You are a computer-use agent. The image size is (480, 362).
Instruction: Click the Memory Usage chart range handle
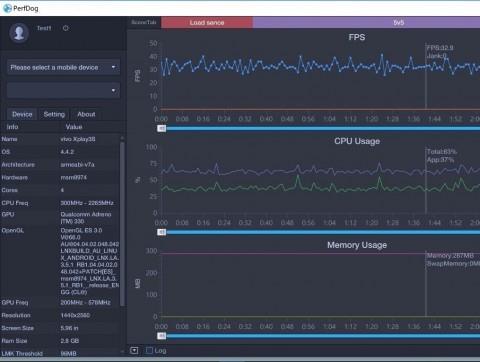pos(162,336)
